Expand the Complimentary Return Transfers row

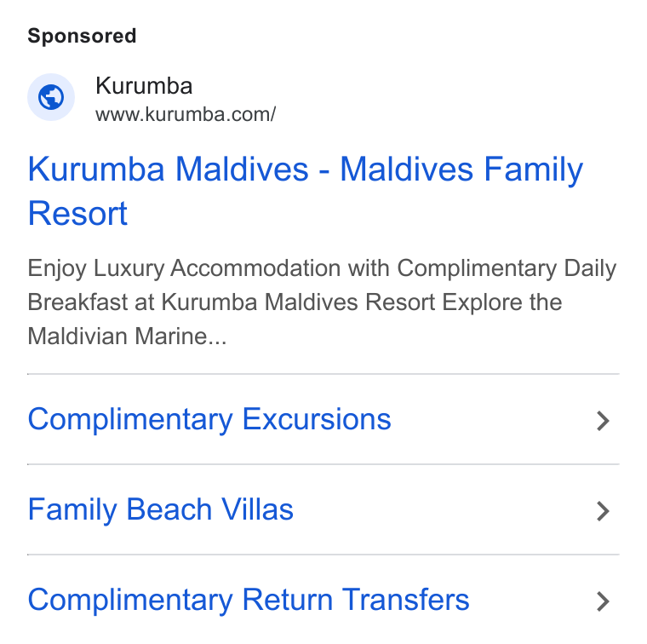(323, 600)
